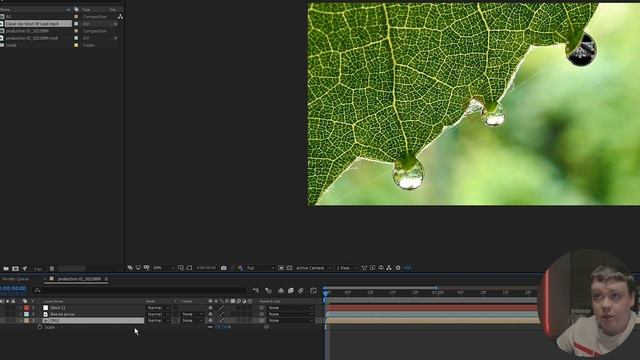Viewport: 640px width, 360px height.
Task: Open the Active Camera dropdown
Action: pyautogui.click(x=313, y=268)
